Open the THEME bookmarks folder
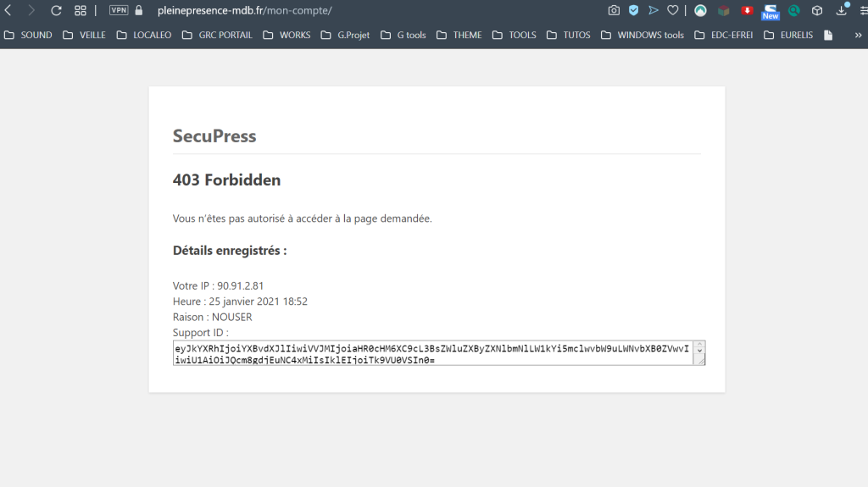This screenshot has height=487, width=868. click(459, 35)
